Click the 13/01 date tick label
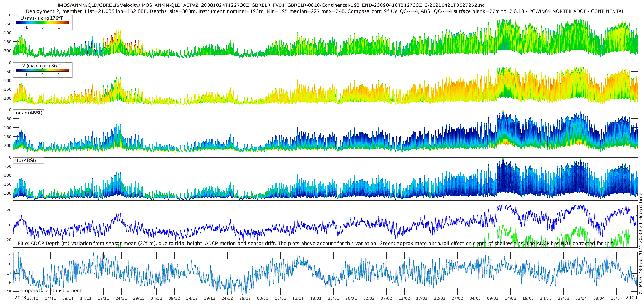The height and width of the screenshot is (304, 644). (x=298, y=298)
